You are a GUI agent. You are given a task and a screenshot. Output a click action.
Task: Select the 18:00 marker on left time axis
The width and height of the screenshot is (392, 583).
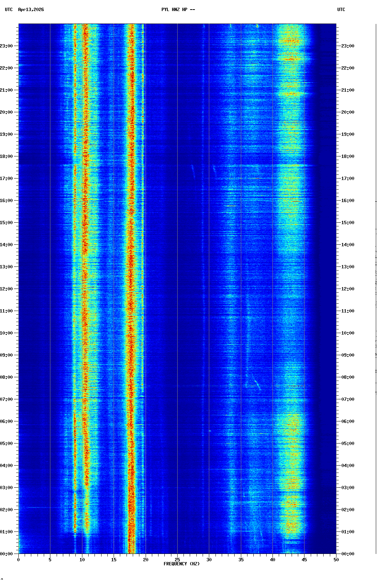click(7, 156)
